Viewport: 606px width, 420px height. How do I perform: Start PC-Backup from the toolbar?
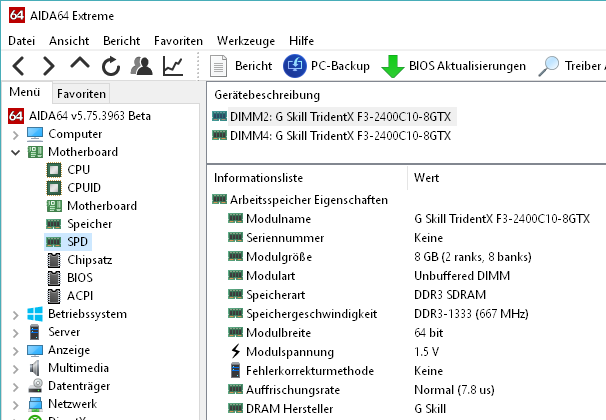click(326, 66)
